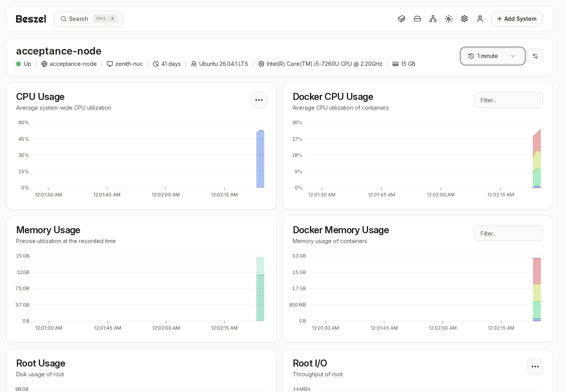
Task: Click the 41 days uptime label
Action: tap(167, 64)
